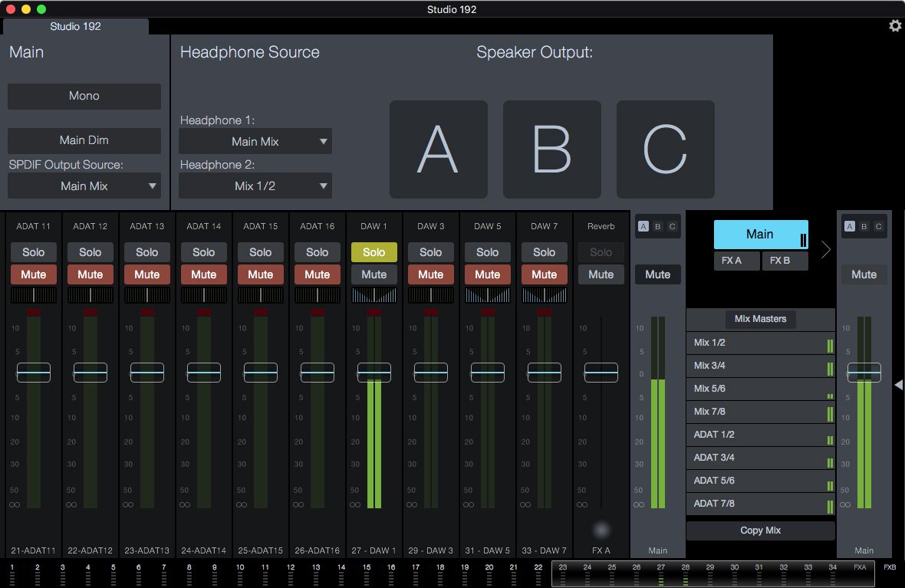Viewport: 905px width, 588px height.
Task: Open settings gear icon
Action: tap(895, 25)
